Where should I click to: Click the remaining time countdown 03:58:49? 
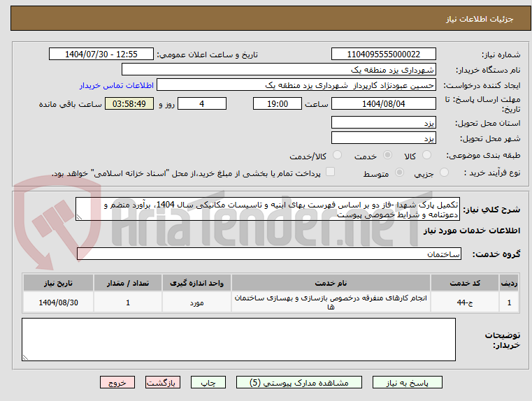(x=129, y=103)
